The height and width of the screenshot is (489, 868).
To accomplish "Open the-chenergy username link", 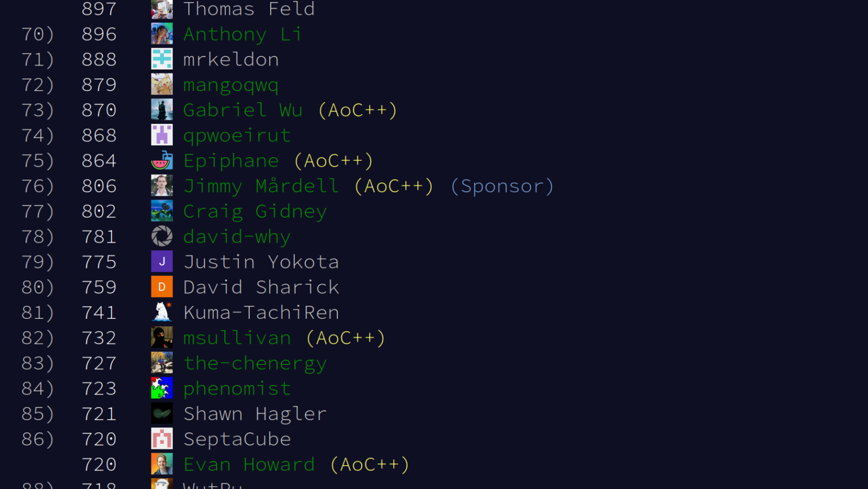I will [x=255, y=363].
